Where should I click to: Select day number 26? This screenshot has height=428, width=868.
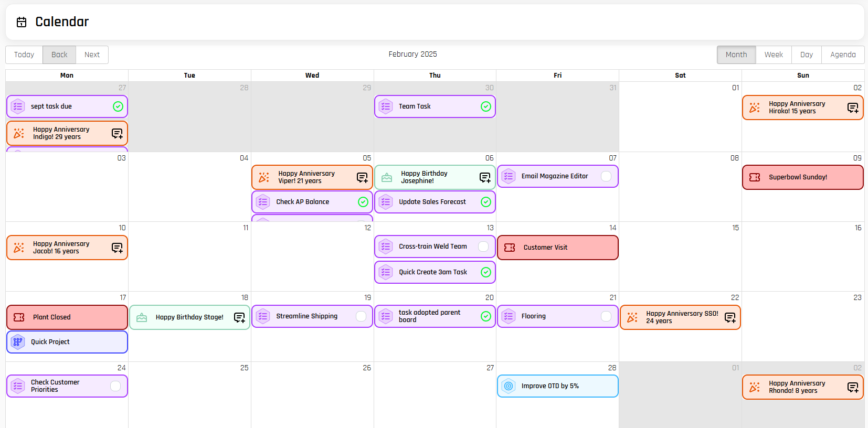click(367, 368)
